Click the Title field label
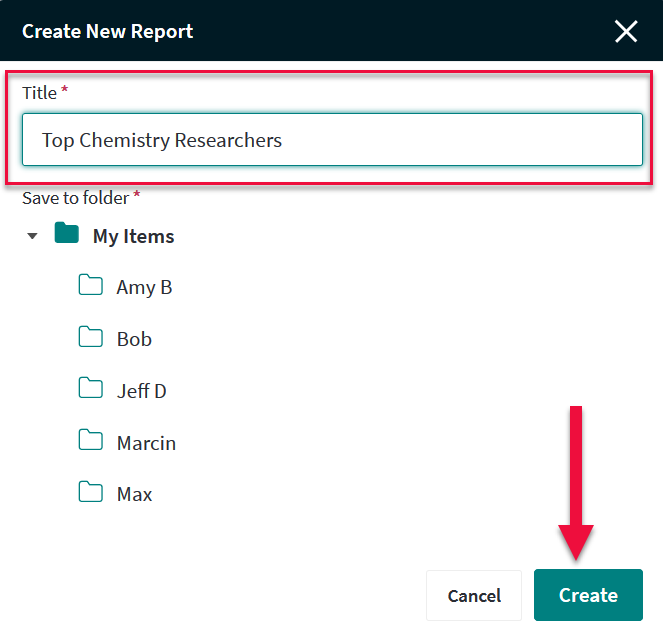The image size is (663, 635). pyautogui.click(x=40, y=93)
